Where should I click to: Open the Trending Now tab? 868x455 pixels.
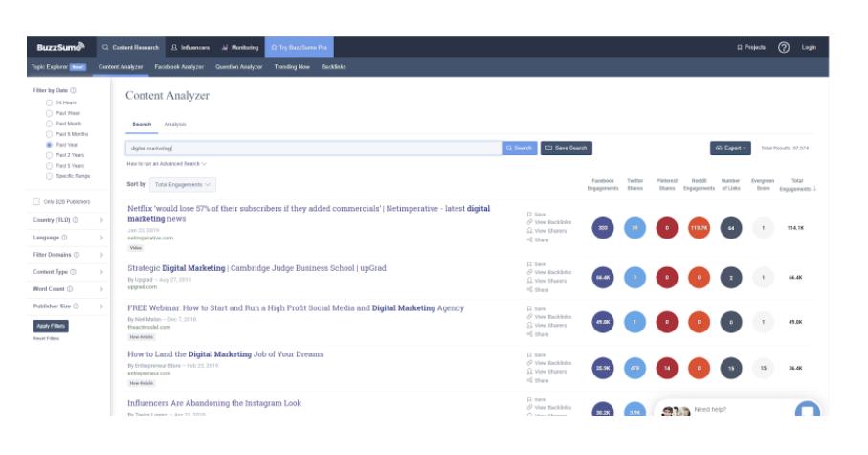pos(292,66)
